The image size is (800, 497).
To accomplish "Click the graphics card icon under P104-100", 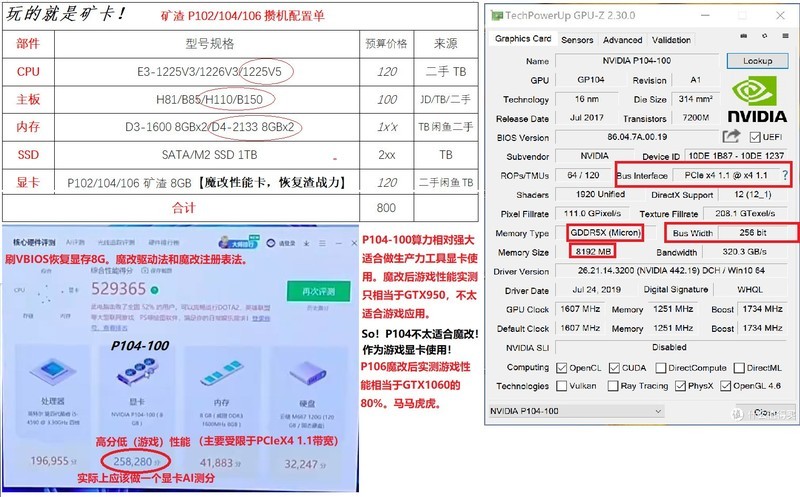I will pos(138,371).
